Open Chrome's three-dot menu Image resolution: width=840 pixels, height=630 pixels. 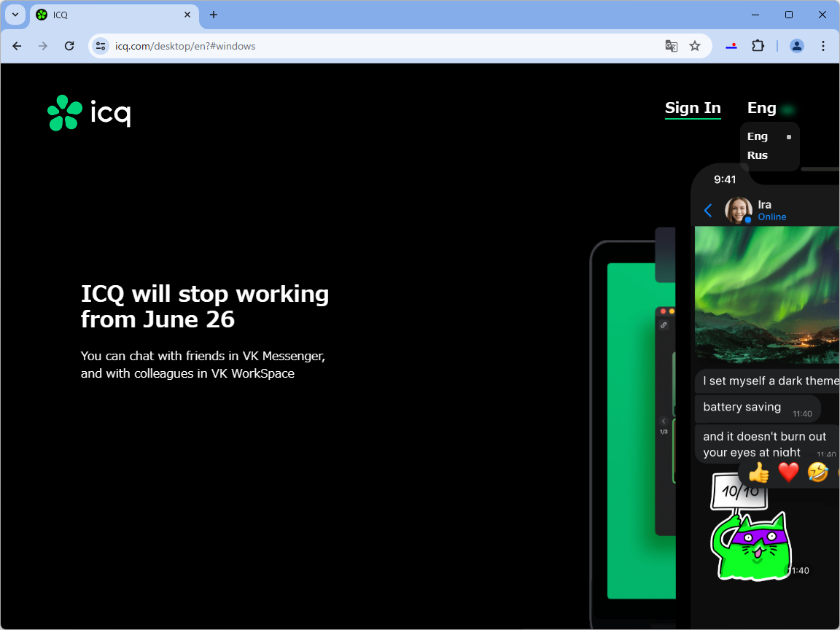823,45
